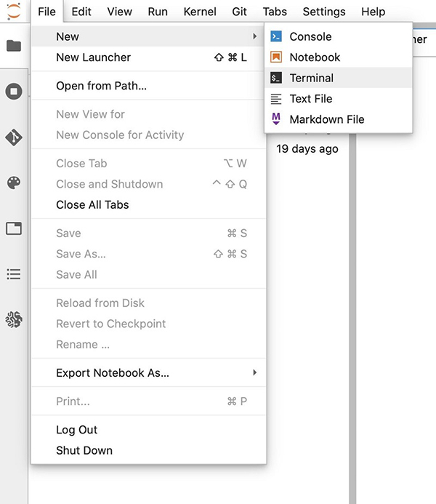The image size is (436, 504).
Task: Open the Running Terminals and Kernels sidebar icon
Action: tap(14, 92)
